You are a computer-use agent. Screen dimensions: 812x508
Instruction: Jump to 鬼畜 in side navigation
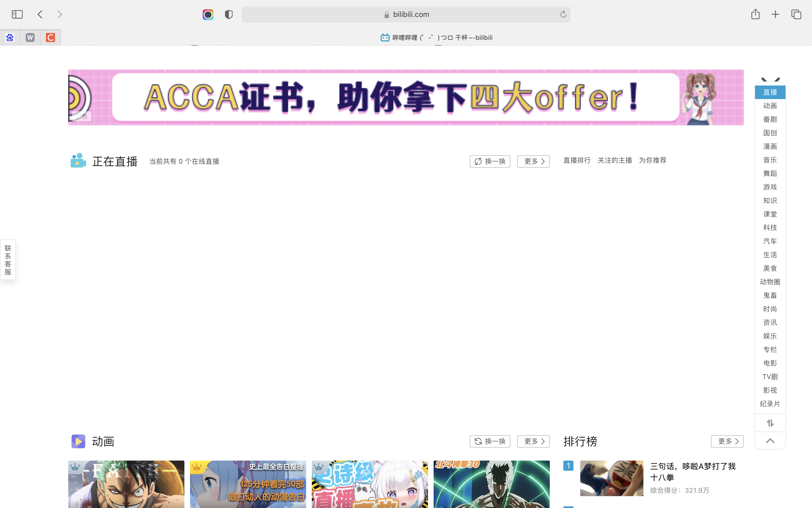pos(770,296)
